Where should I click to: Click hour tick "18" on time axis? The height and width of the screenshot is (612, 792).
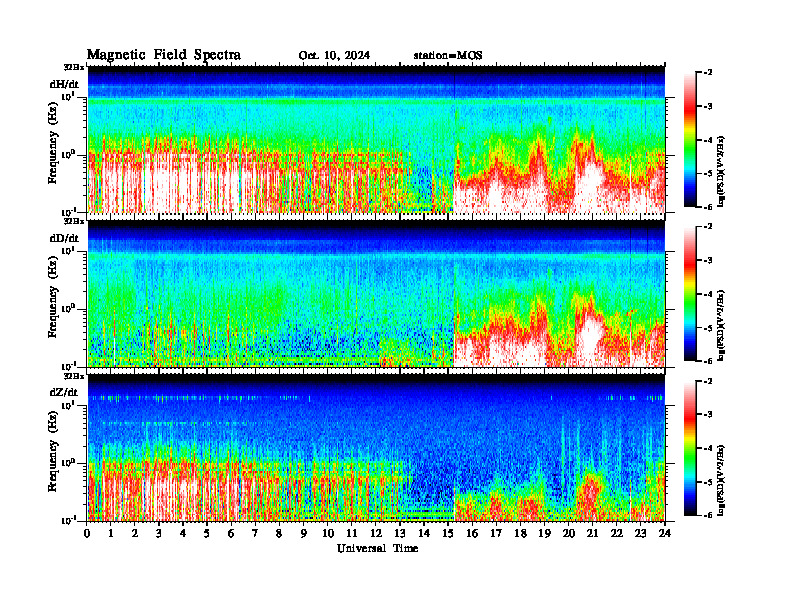520,534
